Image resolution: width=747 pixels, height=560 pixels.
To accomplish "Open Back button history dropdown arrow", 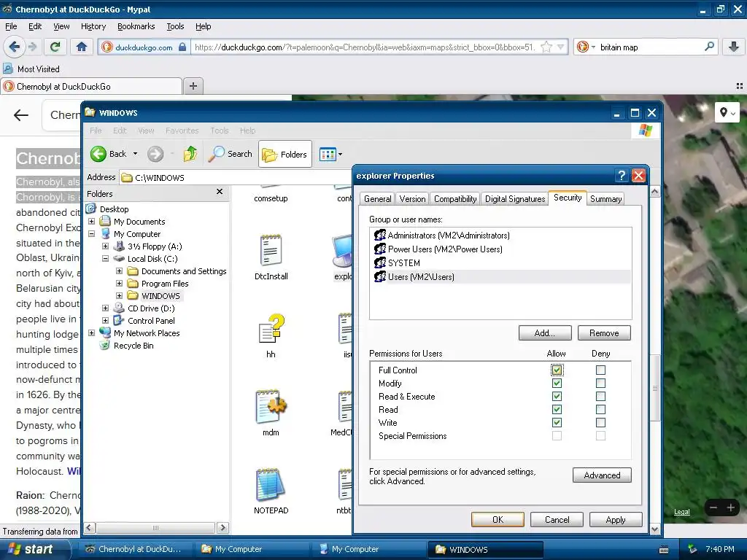I will tap(135, 154).
